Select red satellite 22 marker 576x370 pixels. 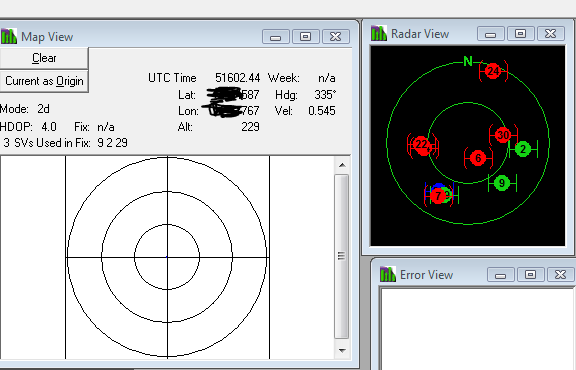[422, 145]
